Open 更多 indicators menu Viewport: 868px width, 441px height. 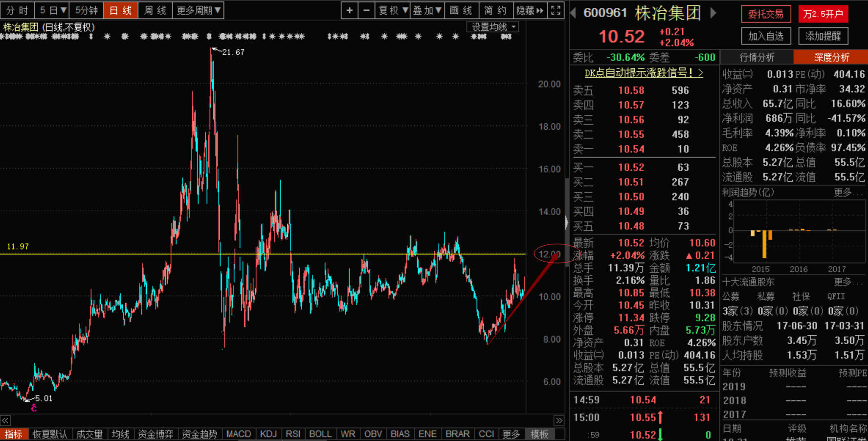[512, 434]
